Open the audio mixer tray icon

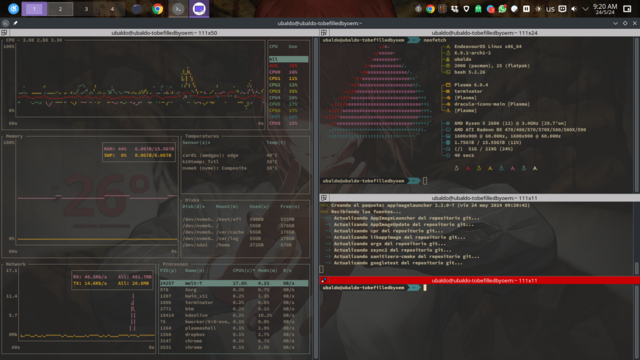pyautogui.click(x=442, y=9)
